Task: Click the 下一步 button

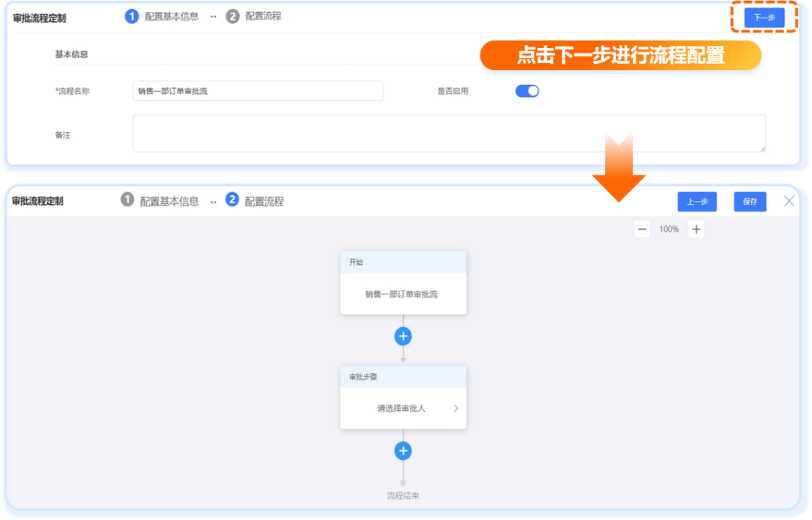Action: coord(763,16)
